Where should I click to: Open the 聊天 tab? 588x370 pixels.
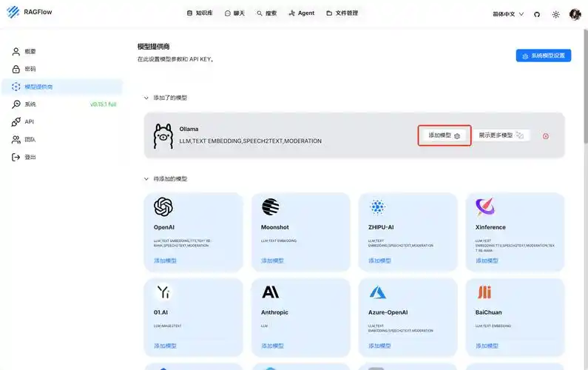point(234,13)
